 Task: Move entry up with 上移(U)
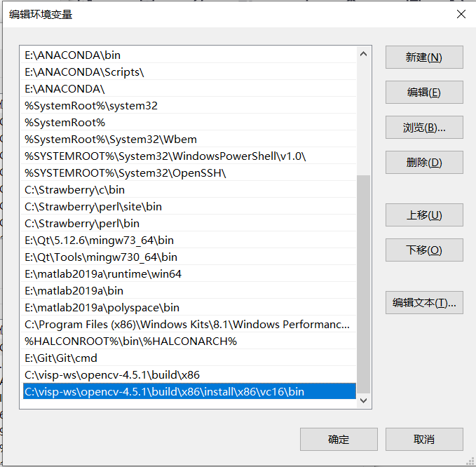tap(424, 215)
